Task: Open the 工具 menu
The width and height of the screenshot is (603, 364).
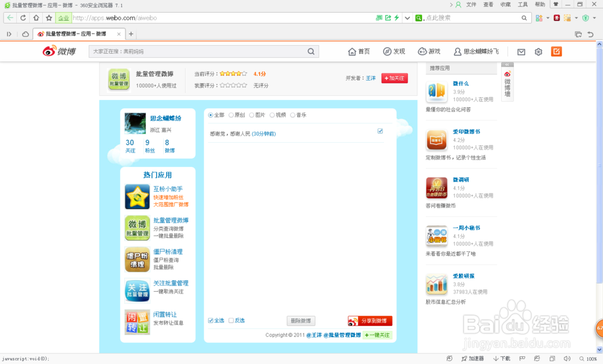Action: [523, 5]
